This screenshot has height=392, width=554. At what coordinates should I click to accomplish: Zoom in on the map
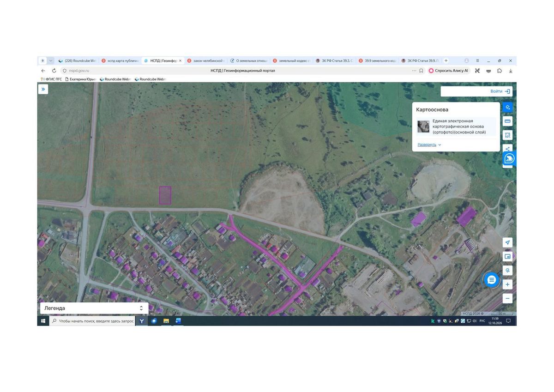507,284
